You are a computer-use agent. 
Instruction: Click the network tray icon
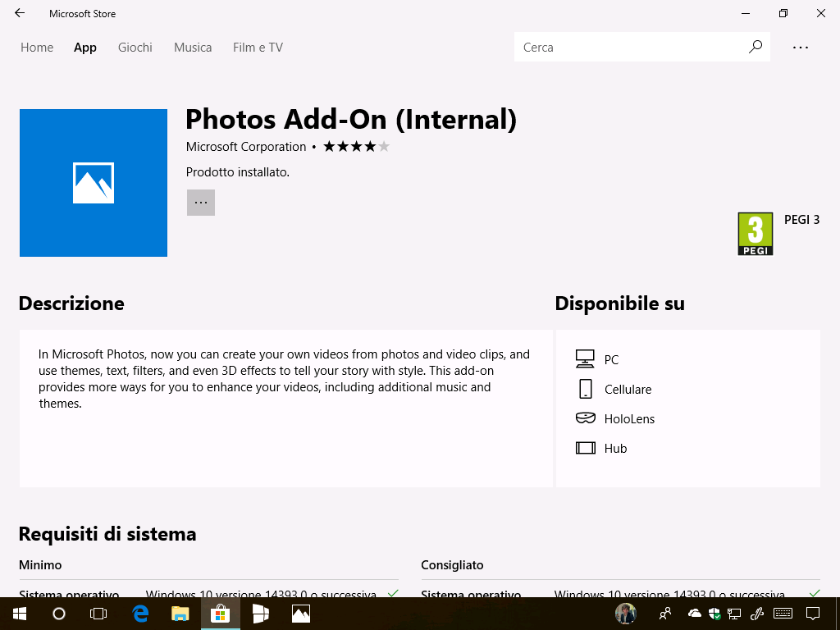(734, 614)
